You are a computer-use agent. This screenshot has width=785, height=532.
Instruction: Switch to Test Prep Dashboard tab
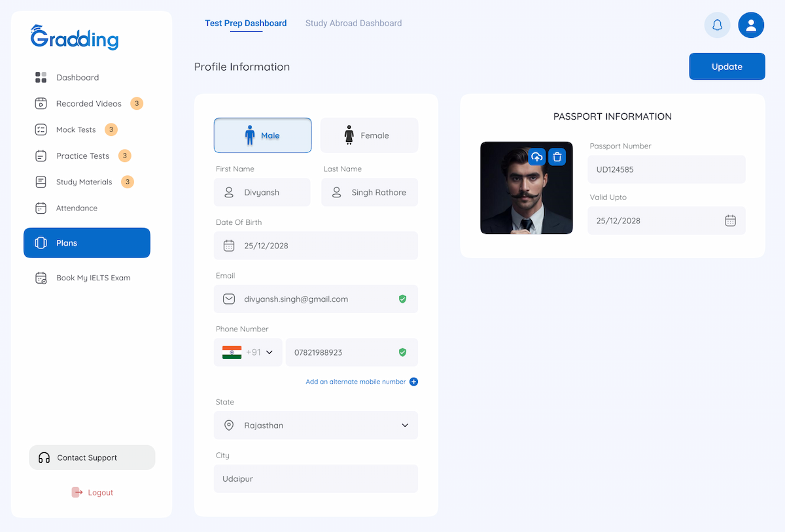tap(246, 23)
